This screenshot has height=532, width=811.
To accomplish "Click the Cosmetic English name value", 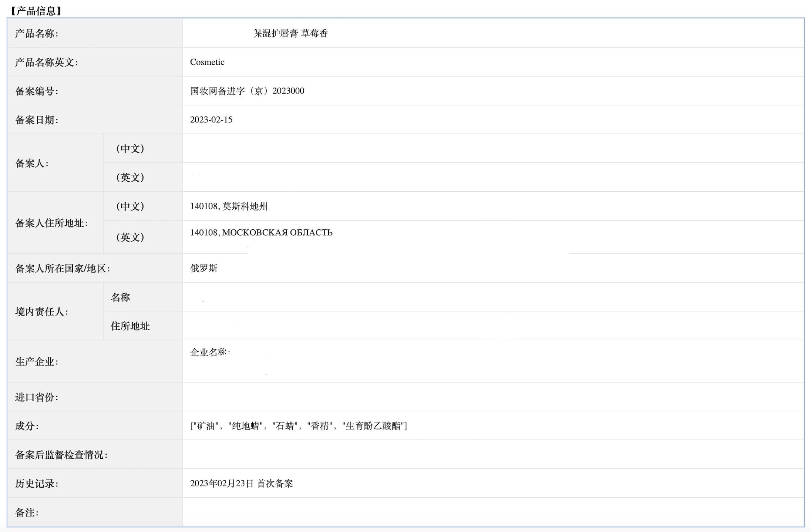I will pyautogui.click(x=207, y=62).
